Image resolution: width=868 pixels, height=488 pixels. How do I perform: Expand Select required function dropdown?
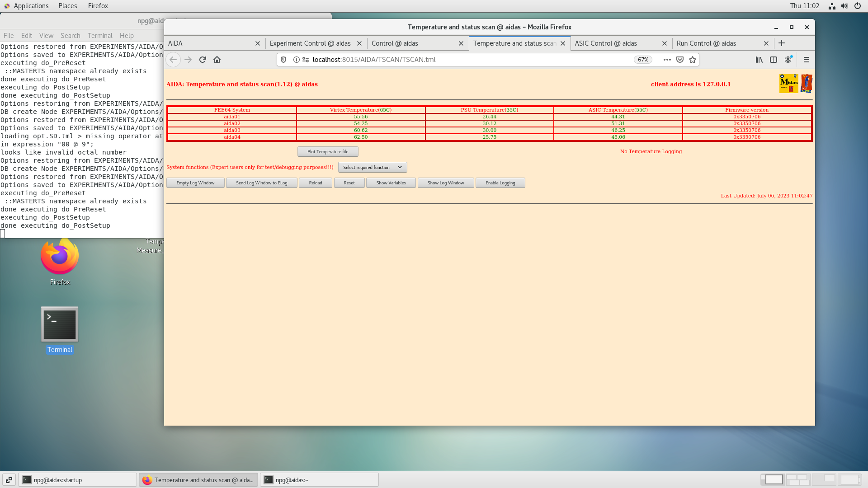click(373, 167)
